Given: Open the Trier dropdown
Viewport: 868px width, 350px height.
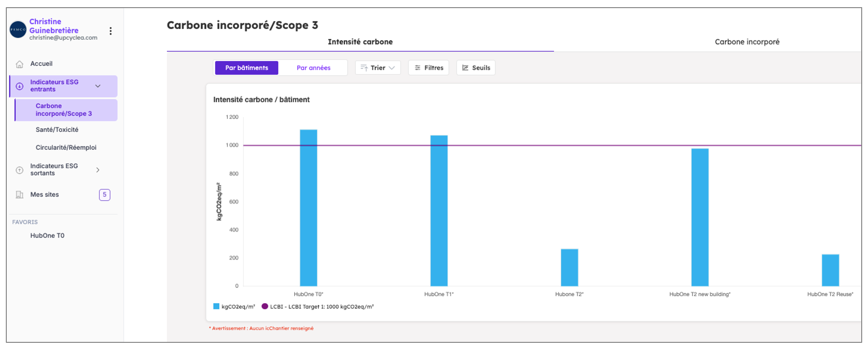Looking at the screenshot, I should tap(378, 68).
